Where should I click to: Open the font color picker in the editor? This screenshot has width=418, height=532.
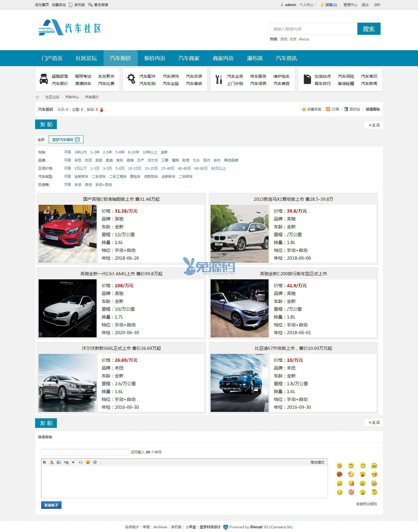(52, 462)
